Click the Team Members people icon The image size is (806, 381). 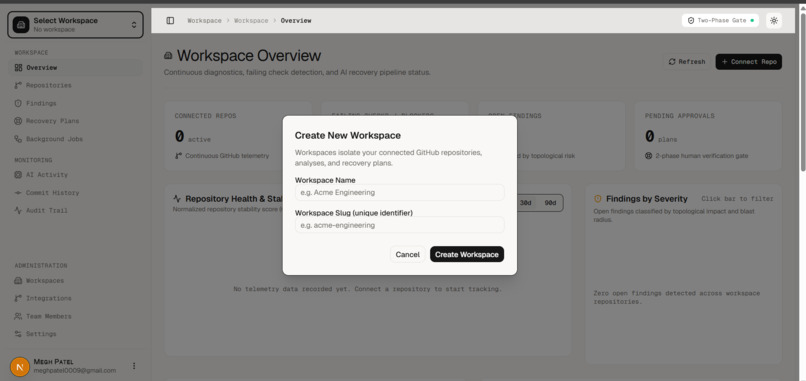19,316
